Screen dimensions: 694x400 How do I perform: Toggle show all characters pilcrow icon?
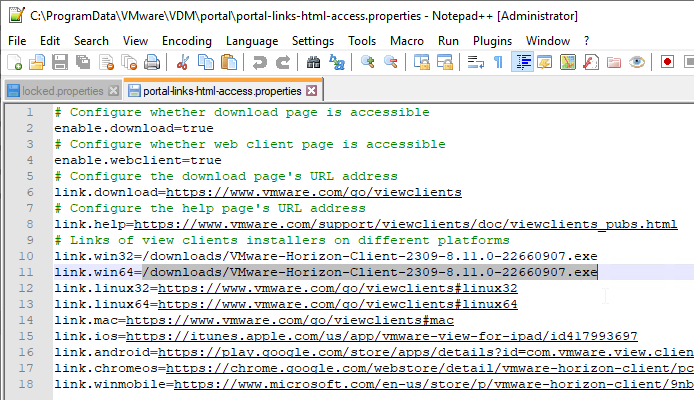498,62
